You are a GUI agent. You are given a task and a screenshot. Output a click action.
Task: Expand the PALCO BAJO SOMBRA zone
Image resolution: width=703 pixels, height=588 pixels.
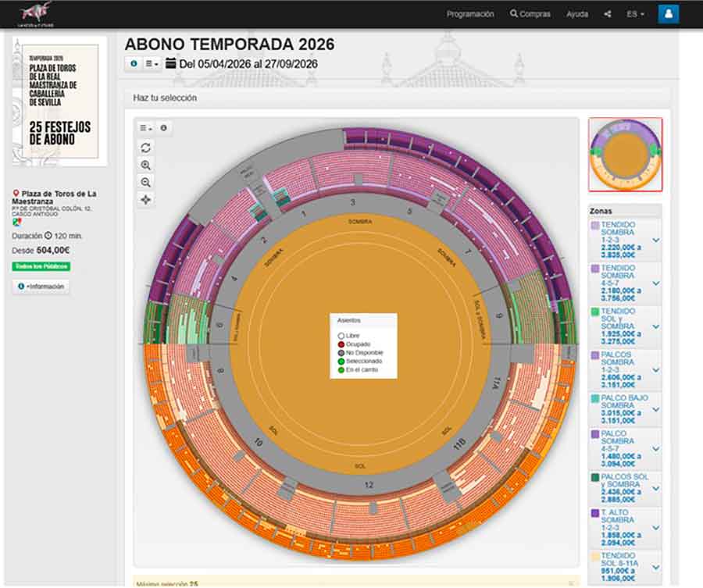pos(655,408)
